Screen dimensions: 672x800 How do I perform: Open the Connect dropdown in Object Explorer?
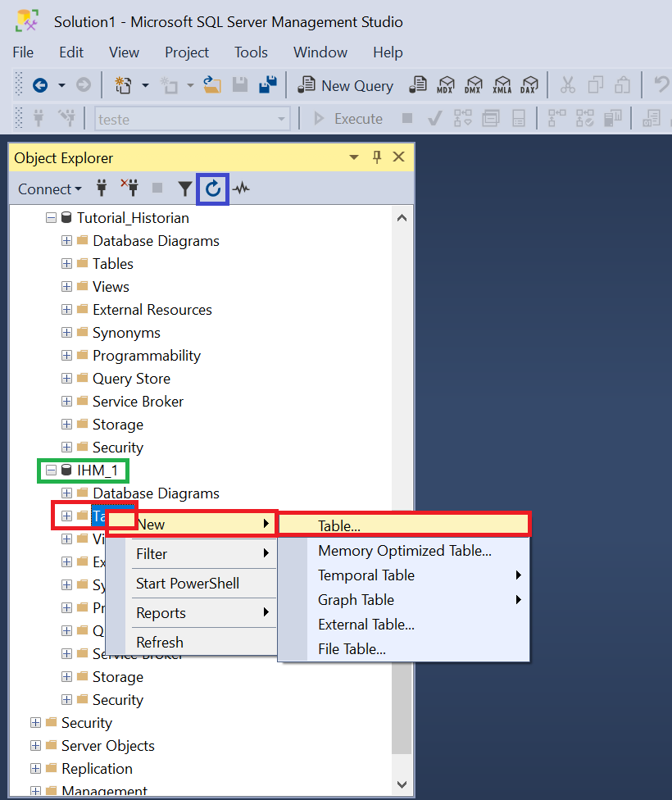49,189
